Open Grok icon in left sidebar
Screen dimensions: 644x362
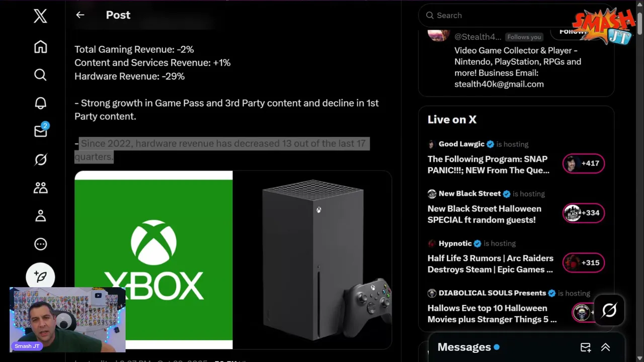point(40,159)
